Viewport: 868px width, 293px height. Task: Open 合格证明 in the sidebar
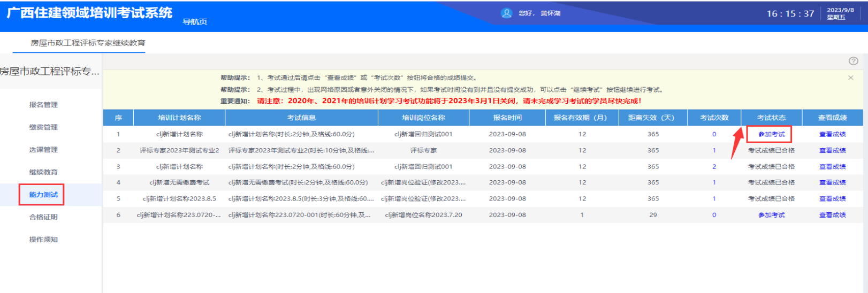43,217
